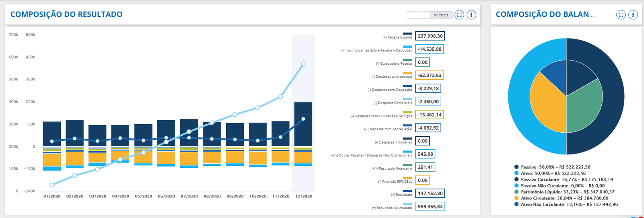Select the 545,08 value box
Image resolution: width=644 pixels, height=218 pixels.
425,154
